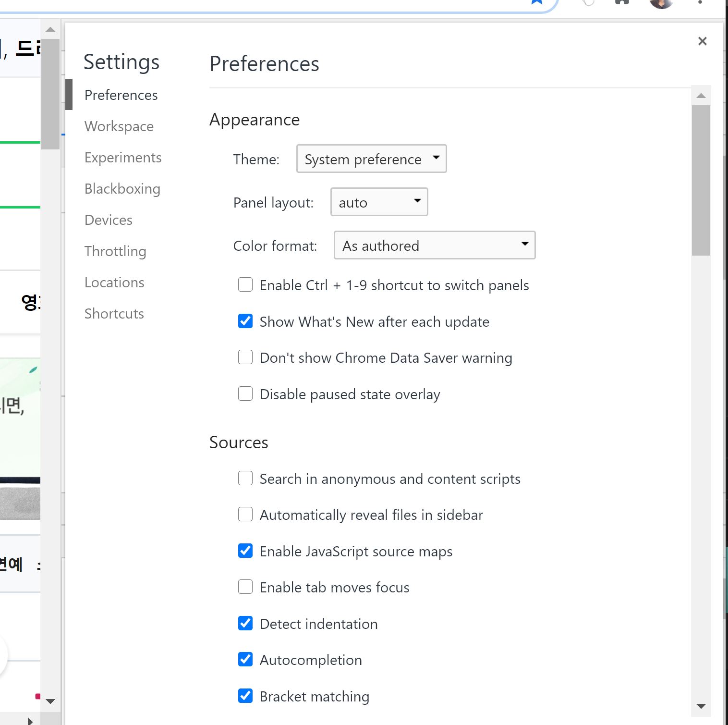Click the Preferences pane scrollbar thumb
Image resolution: width=728 pixels, height=725 pixels.
701,180
